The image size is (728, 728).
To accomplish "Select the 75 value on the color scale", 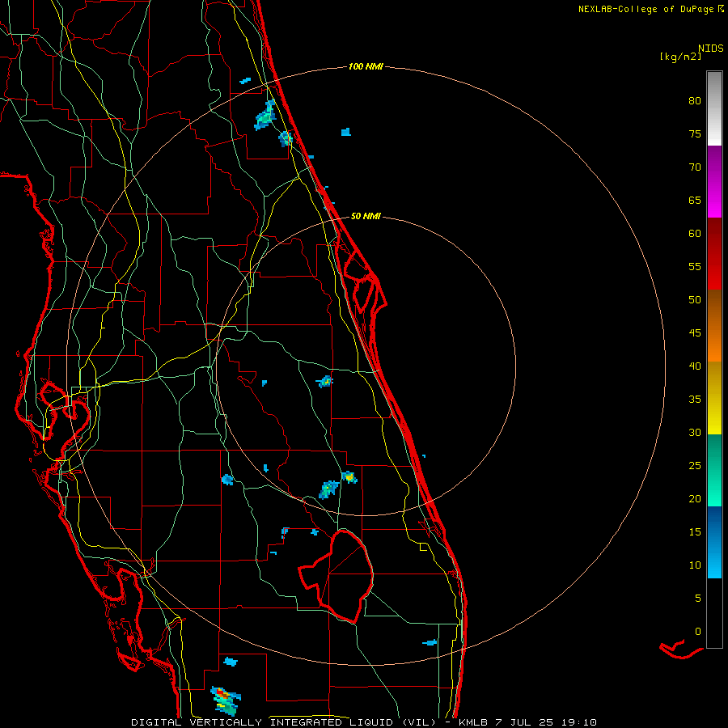I will 695,133.
